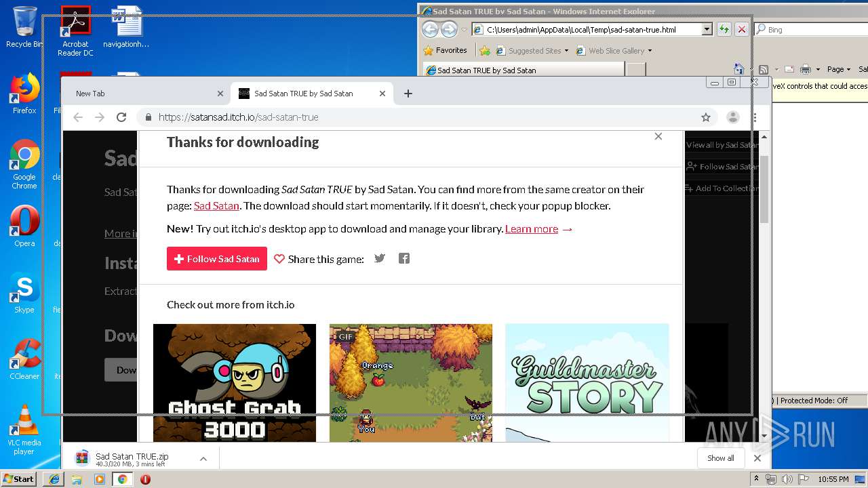Follow the Sad Satan creator link
The image size is (868, 488).
click(216, 205)
